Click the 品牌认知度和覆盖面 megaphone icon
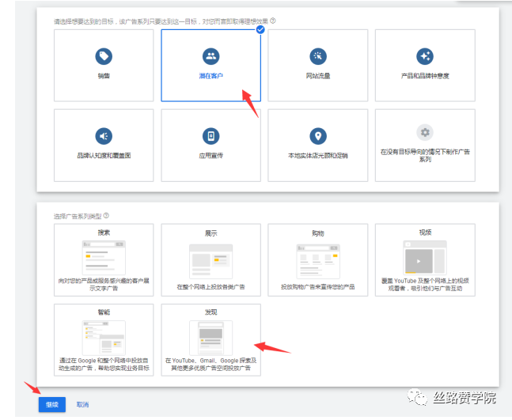This screenshot has height=420, width=512. pyautogui.click(x=104, y=136)
